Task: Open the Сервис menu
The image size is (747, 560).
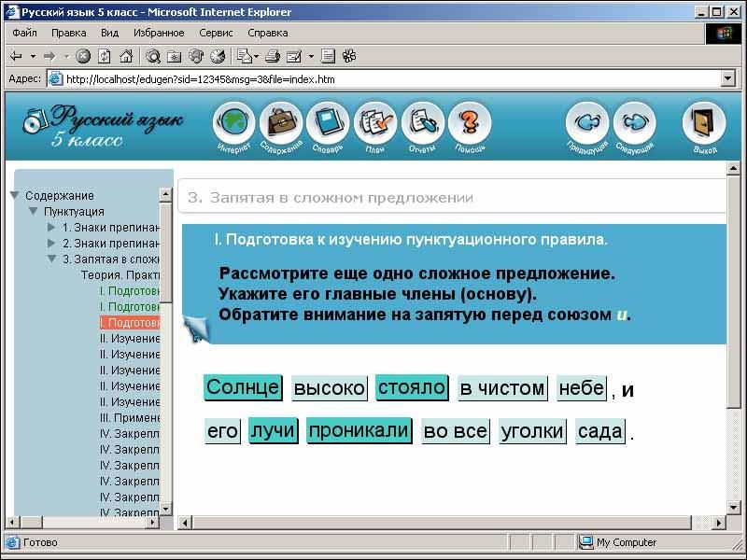Action: [216, 33]
